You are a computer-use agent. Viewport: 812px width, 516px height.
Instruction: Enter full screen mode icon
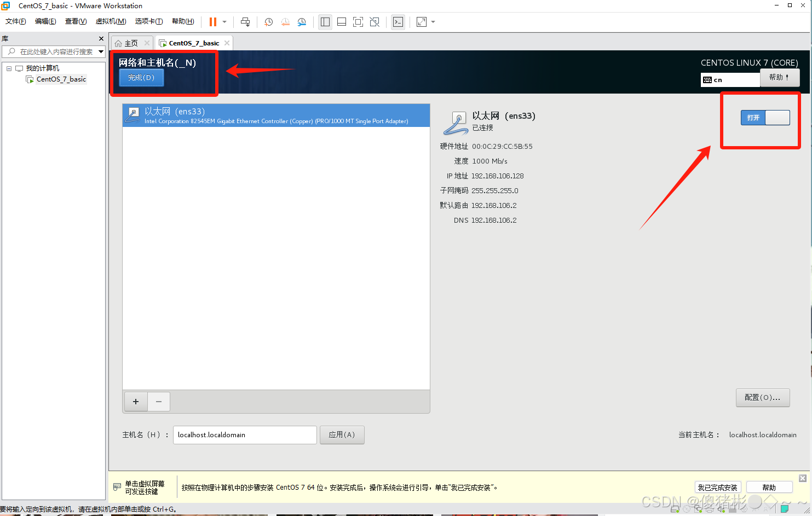358,22
